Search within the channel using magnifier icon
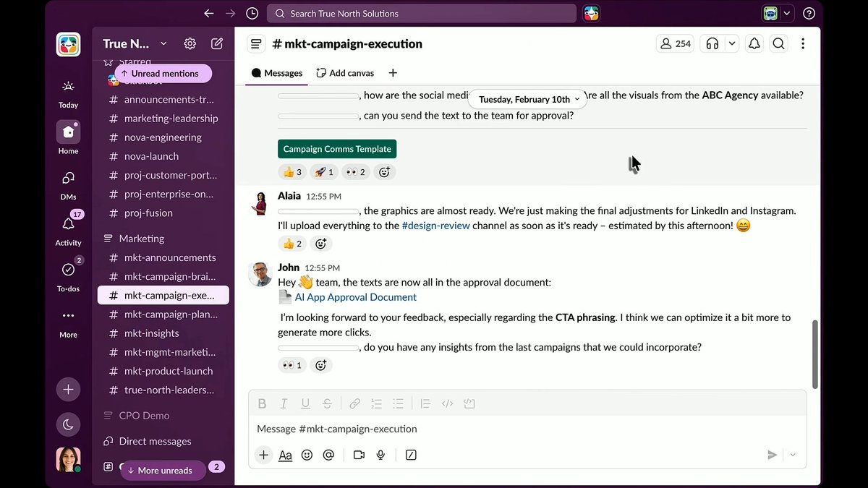 tap(778, 43)
